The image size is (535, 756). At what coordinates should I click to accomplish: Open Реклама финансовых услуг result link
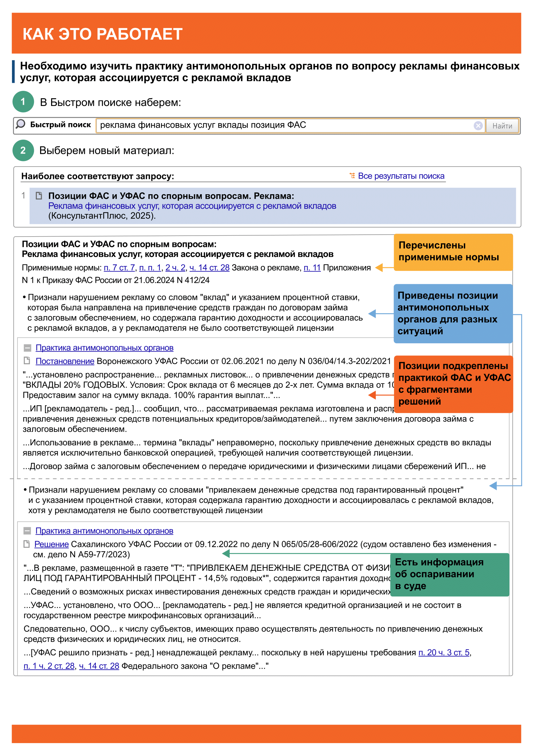pyautogui.click(x=192, y=206)
